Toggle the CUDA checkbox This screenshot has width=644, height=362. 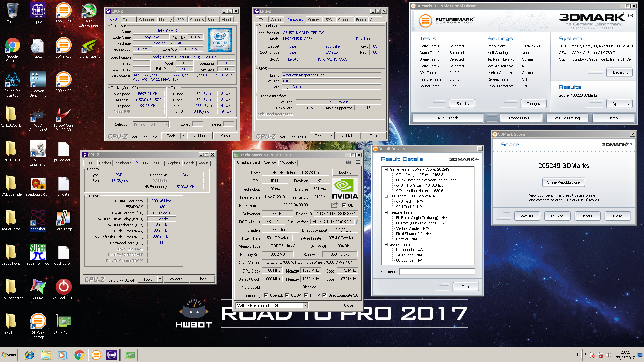pos(287,295)
